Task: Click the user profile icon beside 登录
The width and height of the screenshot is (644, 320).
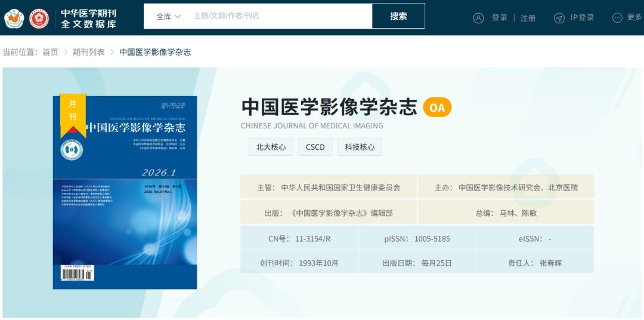Action: point(478,18)
